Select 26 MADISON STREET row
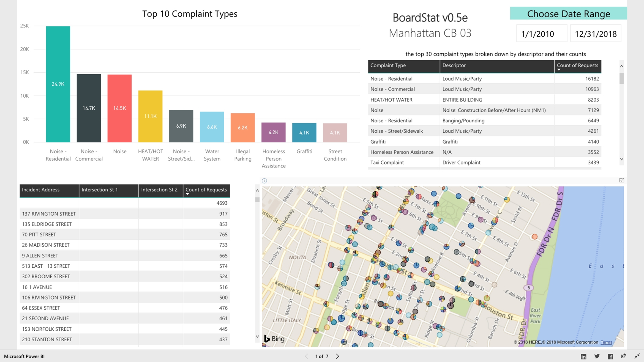Image resolution: width=644 pixels, height=362 pixels. (x=125, y=245)
